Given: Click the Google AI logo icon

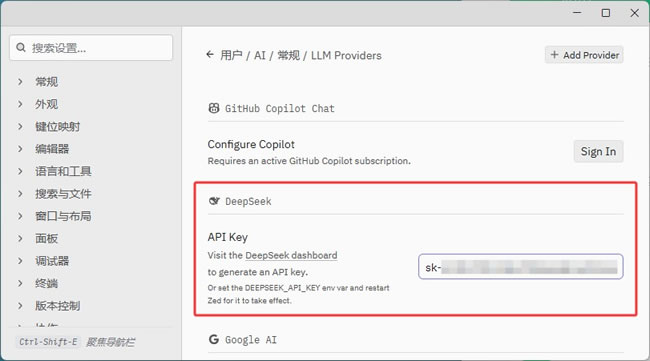Looking at the screenshot, I should pyautogui.click(x=213, y=339).
